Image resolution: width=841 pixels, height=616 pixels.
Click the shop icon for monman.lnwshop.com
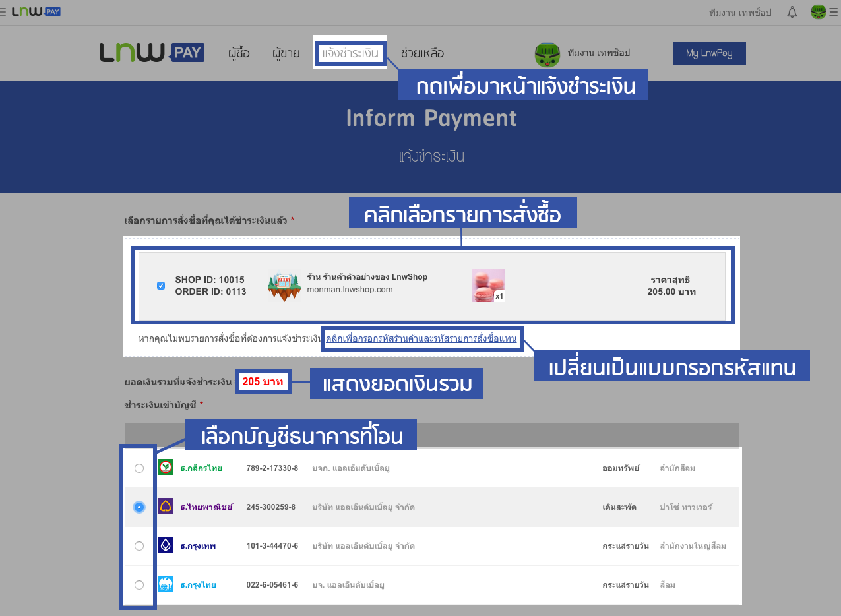pyautogui.click(x=284, y=286)
